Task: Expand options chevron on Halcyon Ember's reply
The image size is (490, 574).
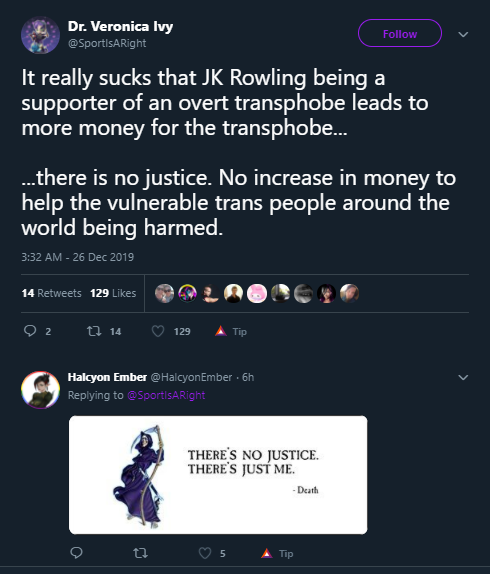Action: 463,377
